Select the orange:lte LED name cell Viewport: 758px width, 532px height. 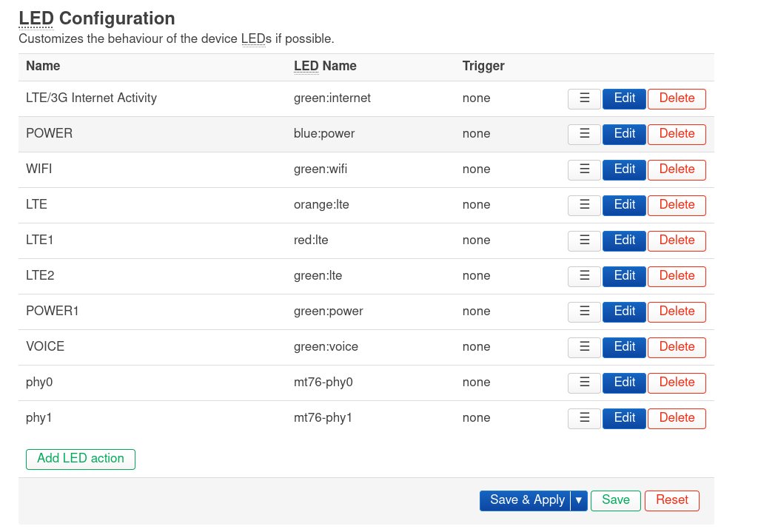pos(321,204)
